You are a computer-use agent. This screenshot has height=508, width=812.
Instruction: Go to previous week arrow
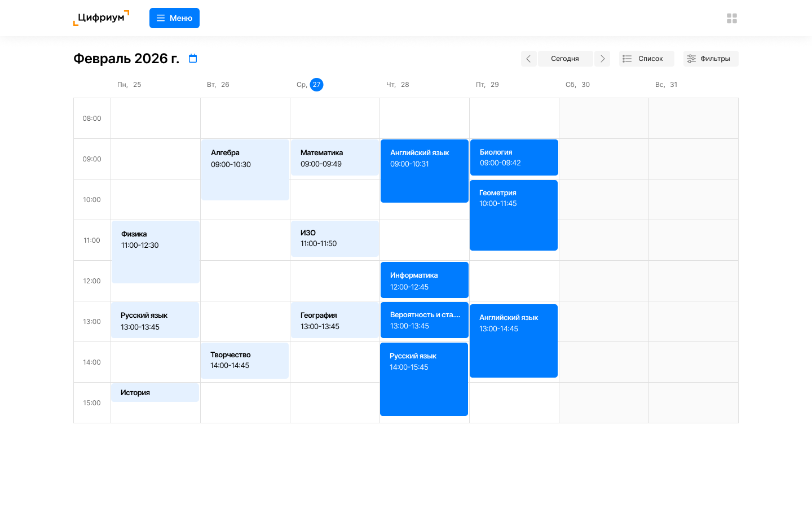(528, 59)
